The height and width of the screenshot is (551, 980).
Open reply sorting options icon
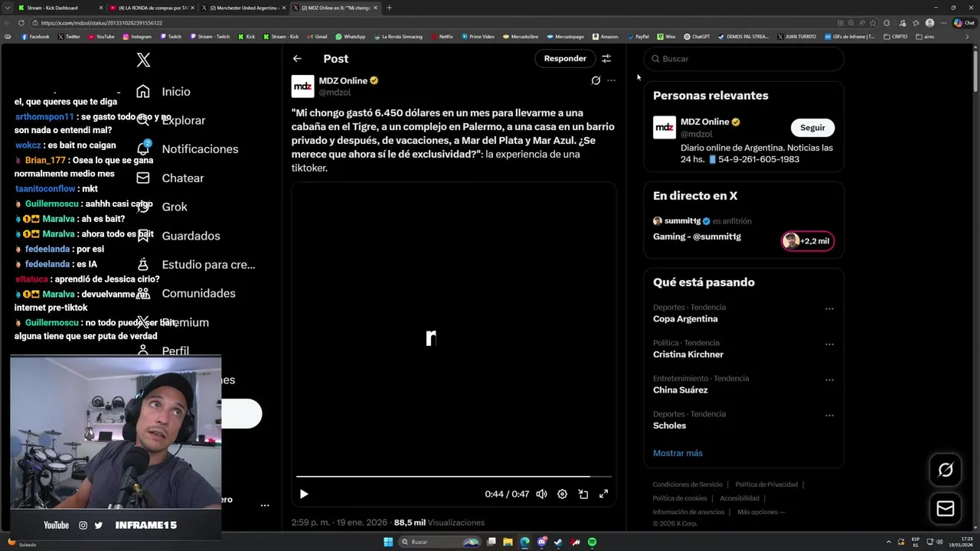(x=606, y=59)
